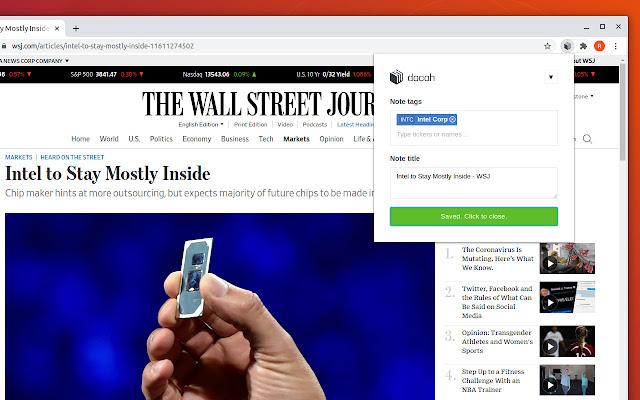Click the Saved. Click to close button
This screenshot has width=640, height=400.
473,216
